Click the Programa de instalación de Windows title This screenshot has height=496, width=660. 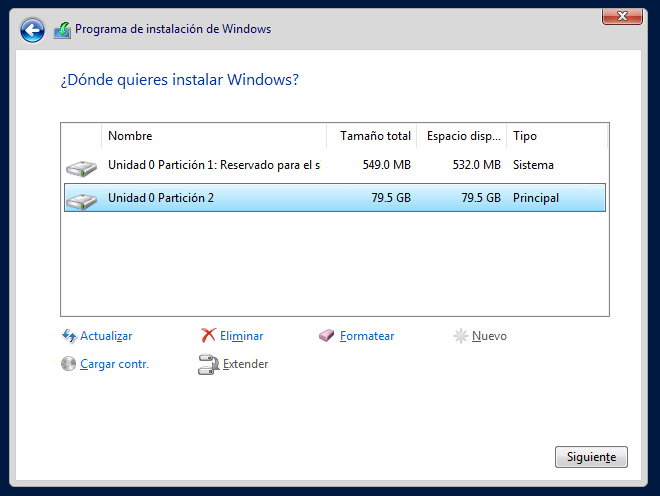pyautogui.click(x=173, y=29)
